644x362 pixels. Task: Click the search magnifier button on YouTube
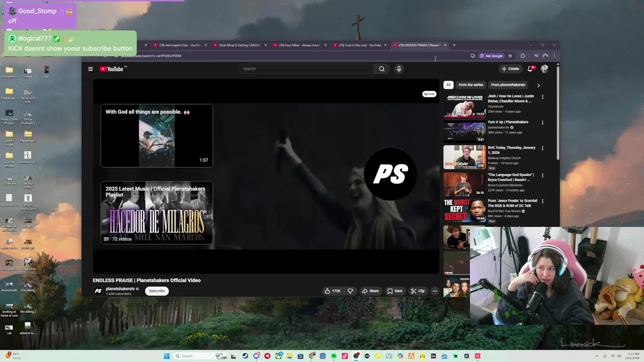tap(382, 69)
